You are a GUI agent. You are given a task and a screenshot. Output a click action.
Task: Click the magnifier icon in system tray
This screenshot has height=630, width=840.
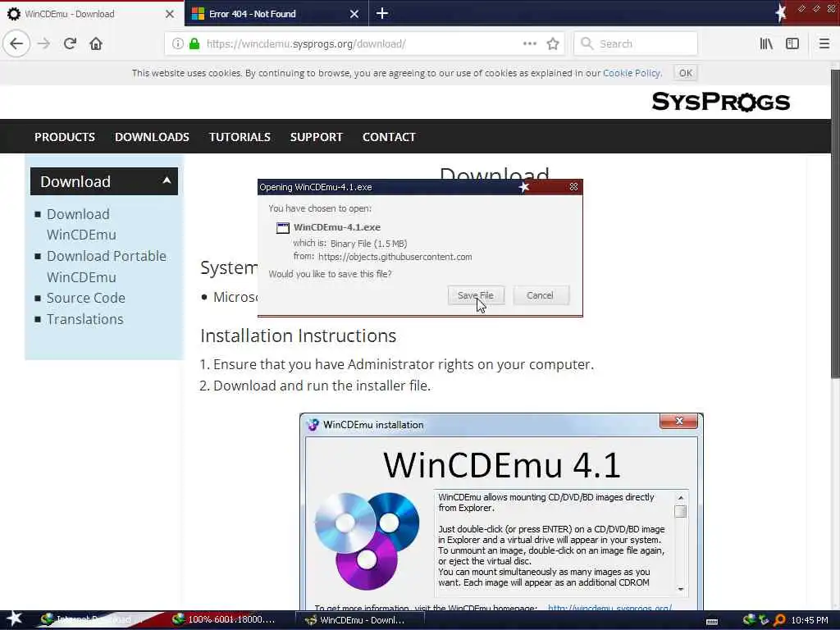(779, 620)
